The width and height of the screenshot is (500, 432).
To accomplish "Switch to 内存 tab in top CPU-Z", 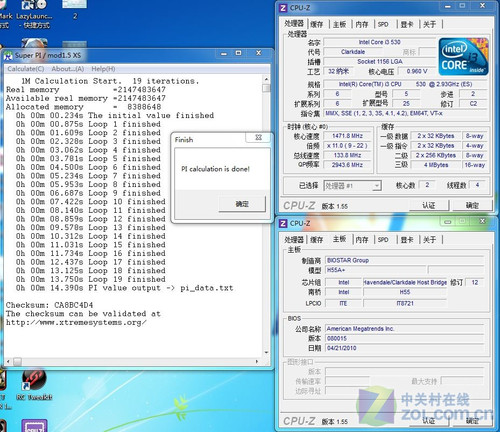I will pos(362,24).
